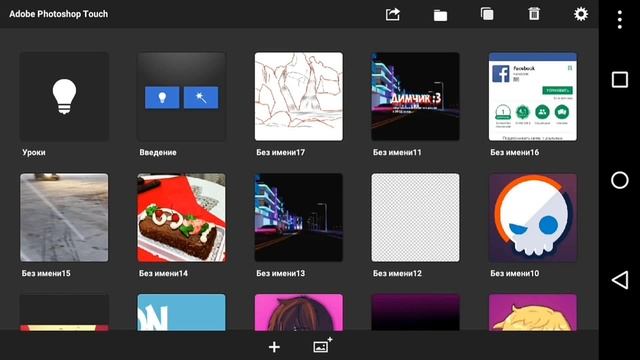Image resolution: width=640 pixels, height=360 pixels.
Task: Create new project with plus icon
Action: tap(274, 347)
